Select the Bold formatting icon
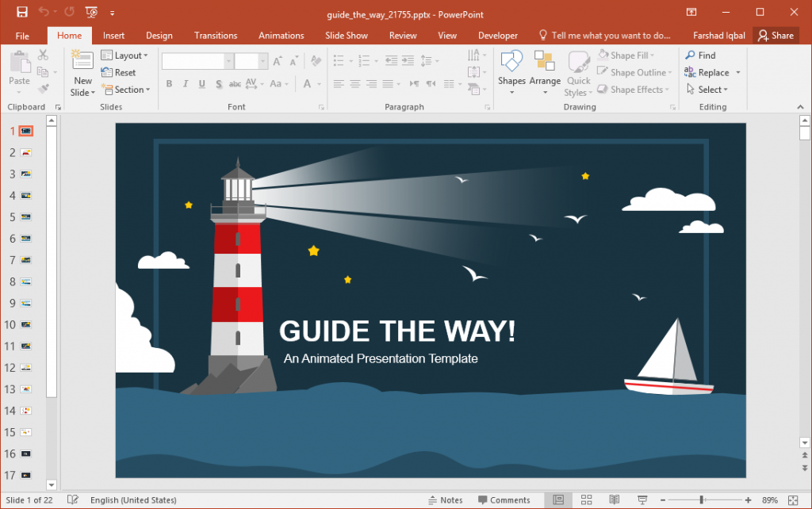 point(169,83)
